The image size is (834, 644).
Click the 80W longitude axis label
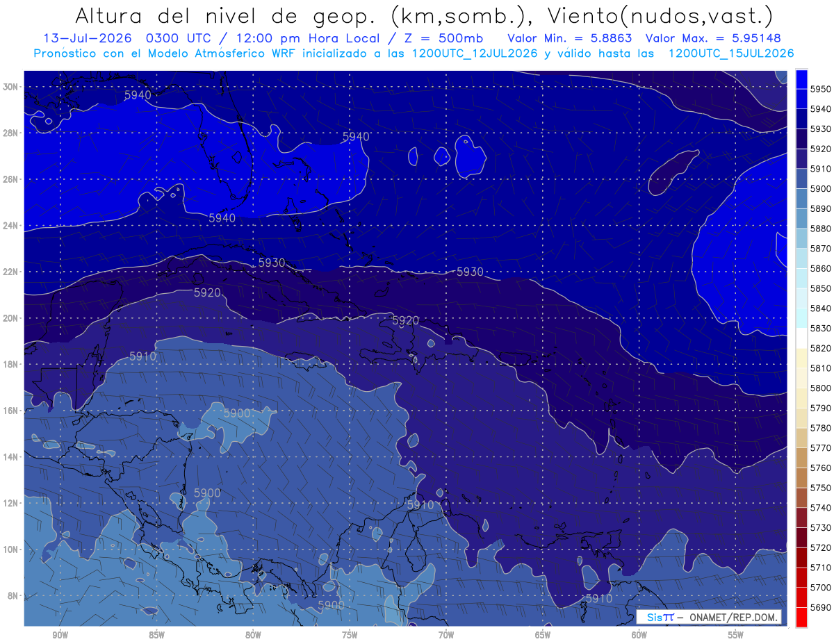[253, 635]
